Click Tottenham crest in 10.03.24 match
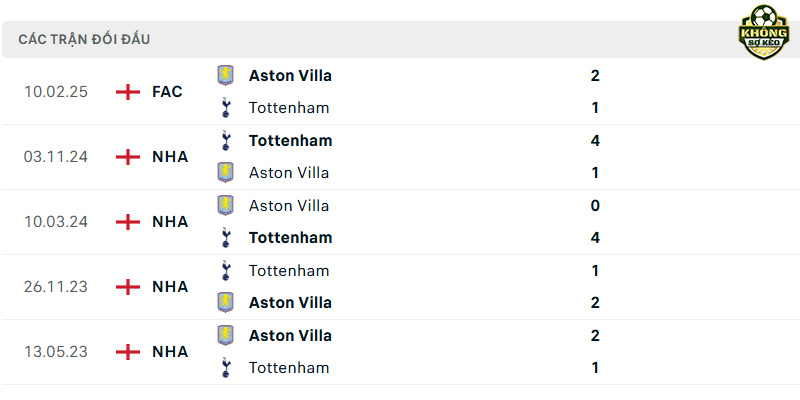This screenshot has height=400, width=800. [226, 238]
